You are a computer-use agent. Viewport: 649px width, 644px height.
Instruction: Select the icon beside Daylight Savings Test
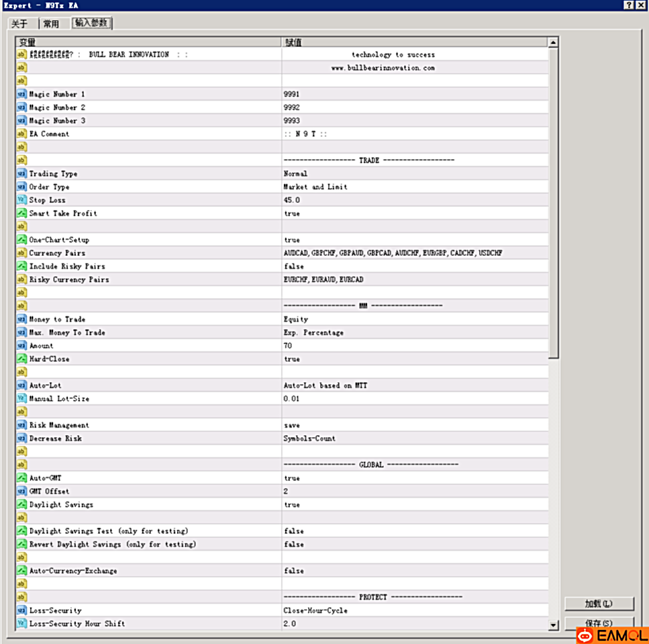[21, 531]
